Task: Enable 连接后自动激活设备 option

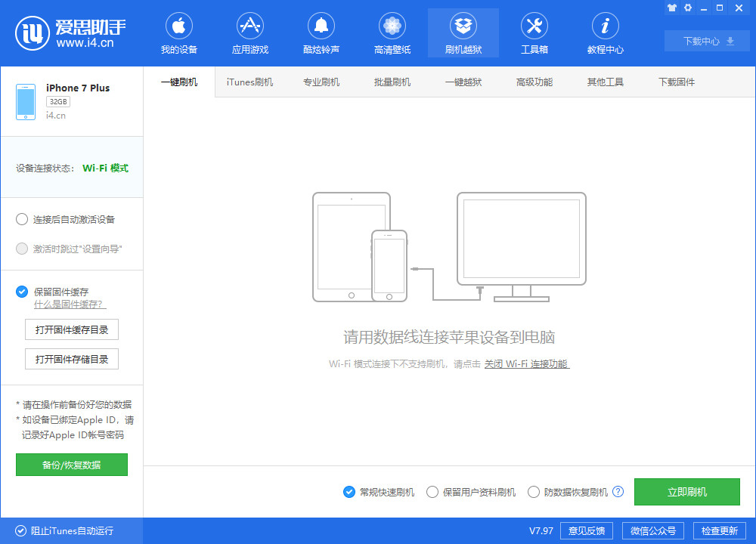Action: click(x=22, y=219)
